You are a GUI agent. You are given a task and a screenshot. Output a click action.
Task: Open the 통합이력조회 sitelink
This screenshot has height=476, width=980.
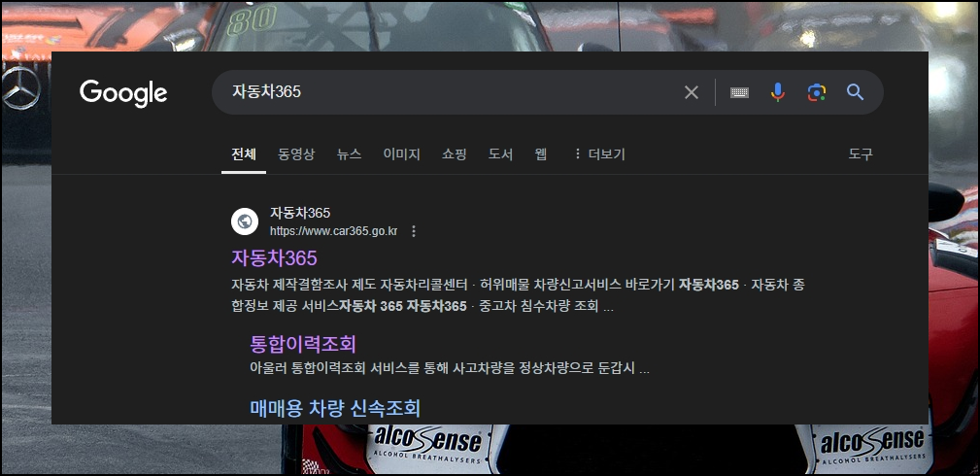tap(302, 343)
